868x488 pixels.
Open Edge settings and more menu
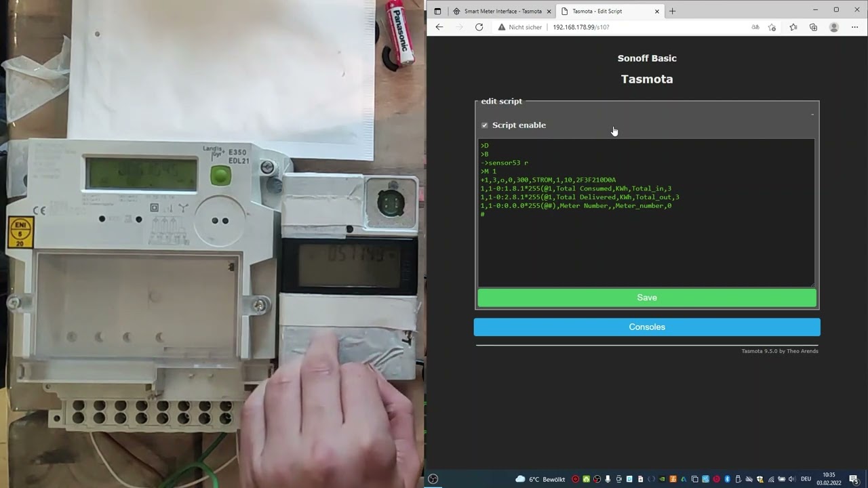854,27
